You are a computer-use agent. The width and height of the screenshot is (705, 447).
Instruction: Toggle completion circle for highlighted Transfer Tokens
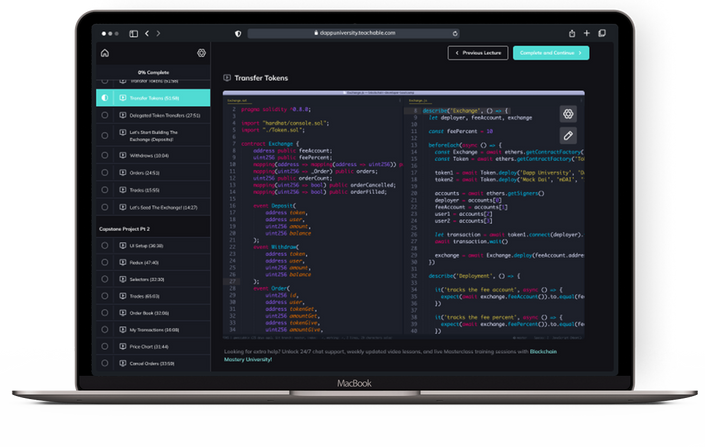click(105, 98)
